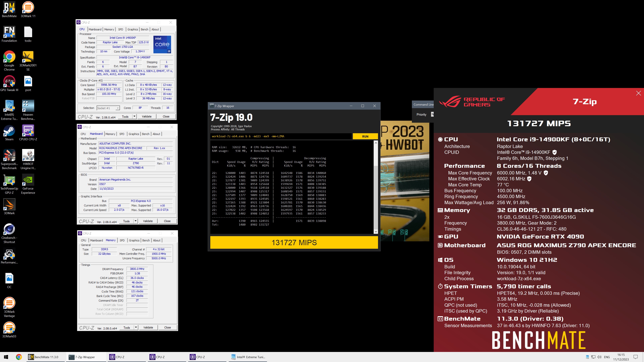Select Mainboard tab in top CPU-Z window

95,29
